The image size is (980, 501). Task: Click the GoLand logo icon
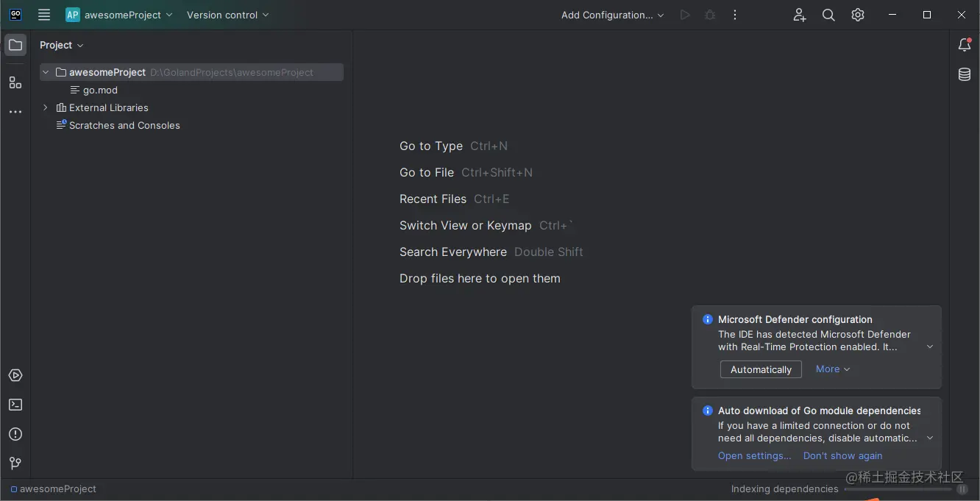(15, 15)
